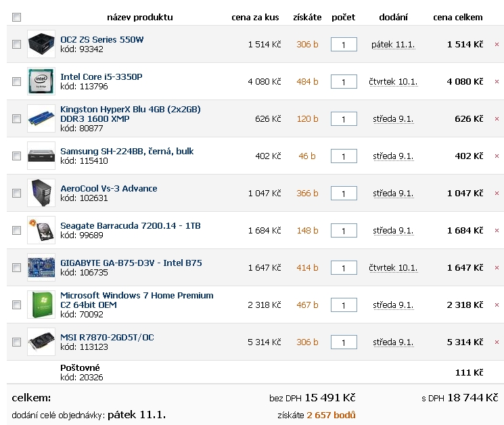Check the box for OCZ ZS Series 550W

[16, 44]
